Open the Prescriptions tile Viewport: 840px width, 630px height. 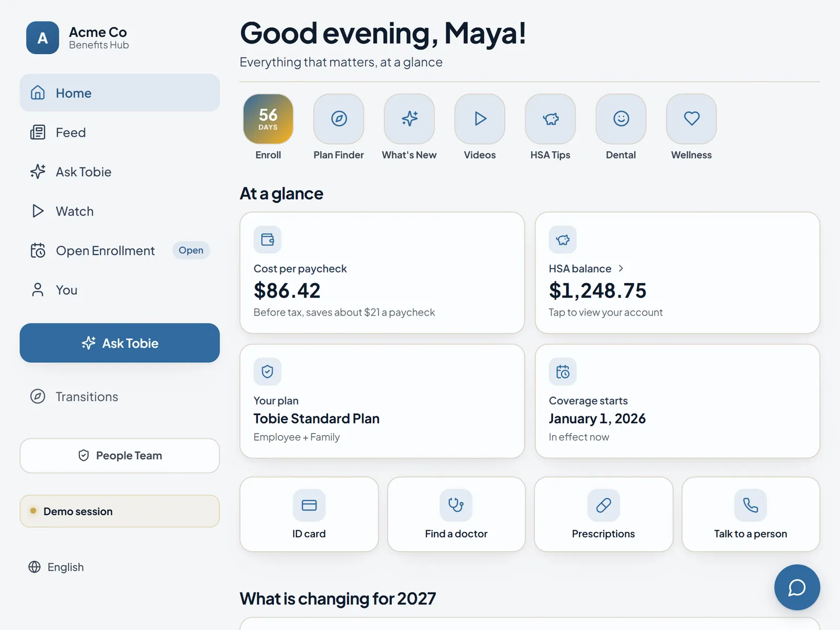(604, 514)
